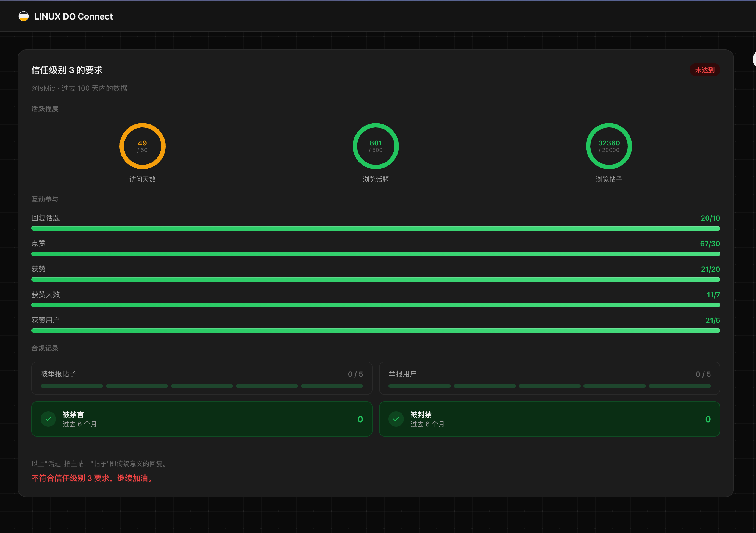Click the 活跃程度 section label
This screenshot has width=756, height=533.
coord(45,109)
